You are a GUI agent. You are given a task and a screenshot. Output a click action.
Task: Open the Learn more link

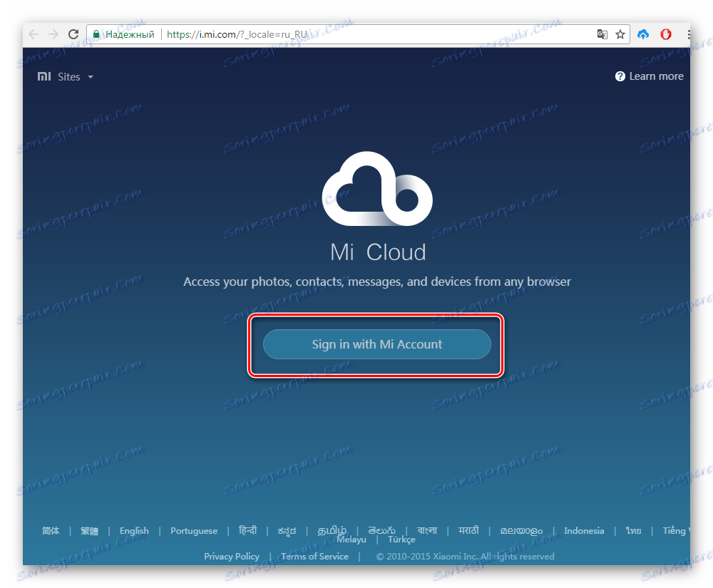pos(656,76)
